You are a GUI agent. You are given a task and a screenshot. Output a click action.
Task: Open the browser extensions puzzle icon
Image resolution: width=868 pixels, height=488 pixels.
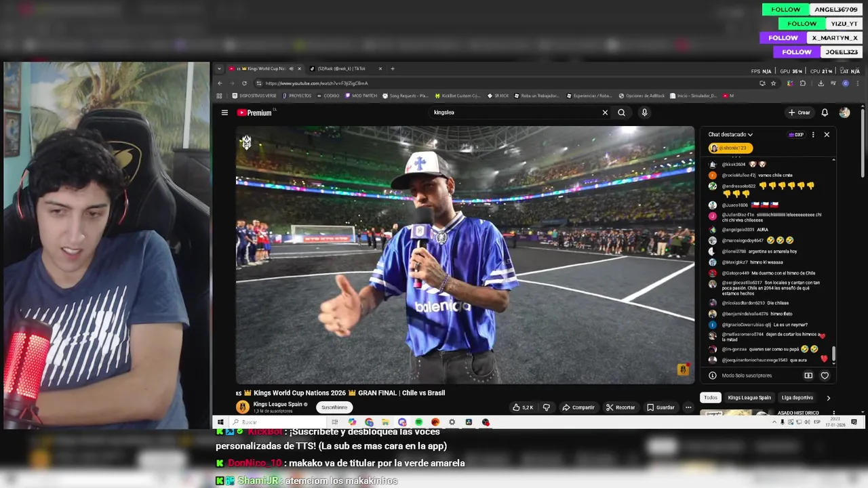pyautogui.click(x=803, y=83)
